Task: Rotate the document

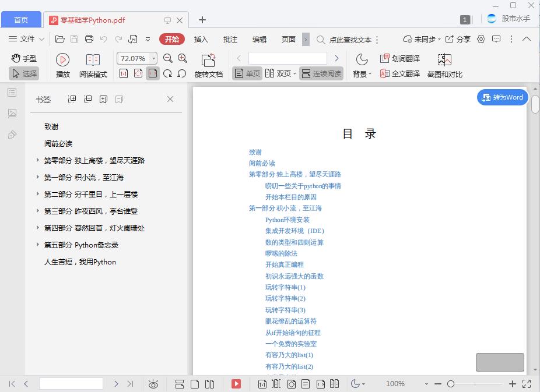Action: tap(208, 64)
